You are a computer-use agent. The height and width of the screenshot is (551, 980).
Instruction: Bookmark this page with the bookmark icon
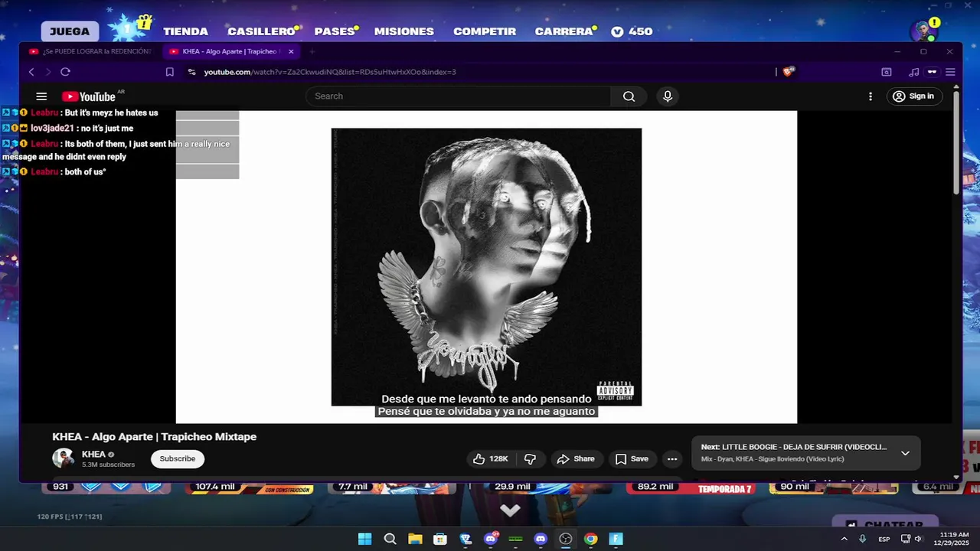170,72
